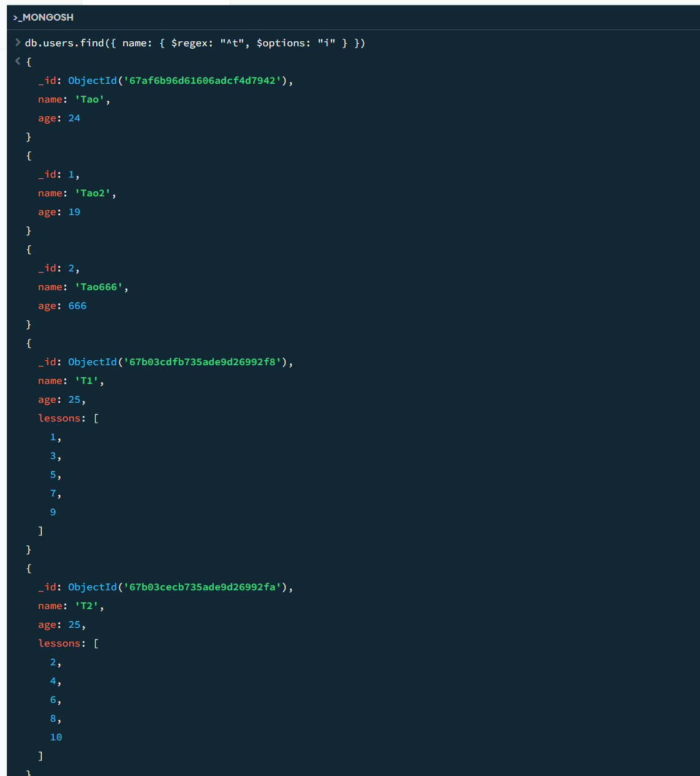700x776 pixels.
Task: Click lesson value 9 in the T1 array
Action: coord(53,512)
